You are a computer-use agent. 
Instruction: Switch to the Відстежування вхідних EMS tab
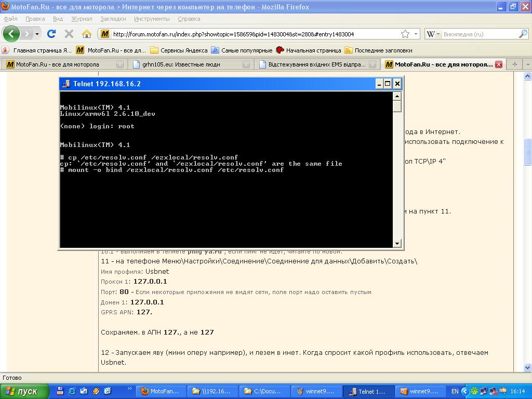[317, 64]
